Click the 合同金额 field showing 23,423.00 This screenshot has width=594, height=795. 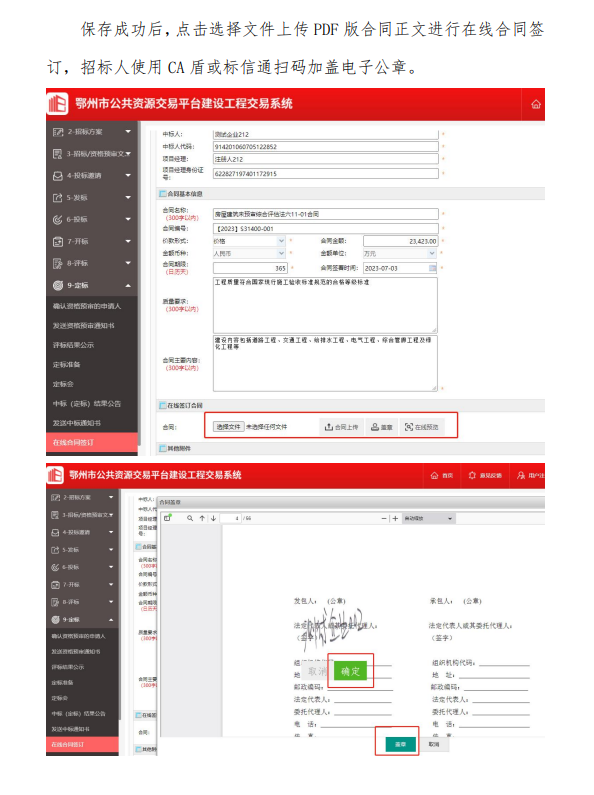pos(400,241)
